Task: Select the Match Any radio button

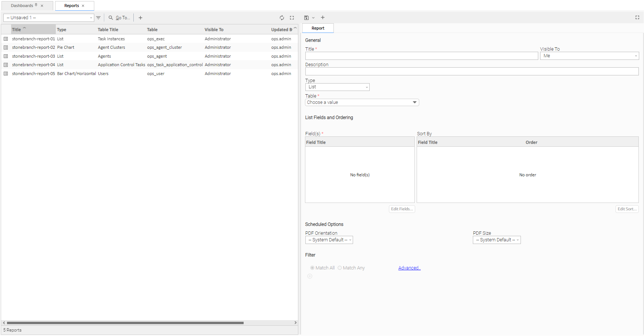Action: 340,268
